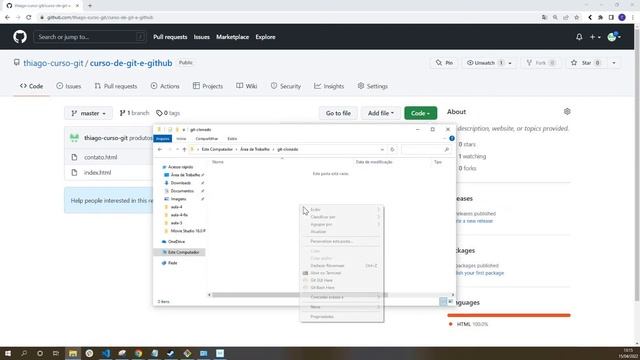The height and width of the screenshot is (360, 640).
Task: Switch Explorer to details view icon
Action: (x=443, y=301)
